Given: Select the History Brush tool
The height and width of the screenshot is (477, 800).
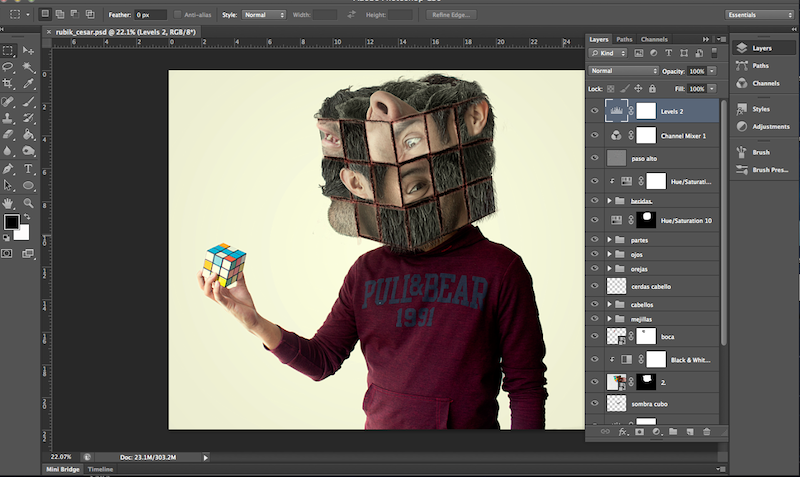Looking at the screenshot, I should pyautogui.click(x=29, y=118).
